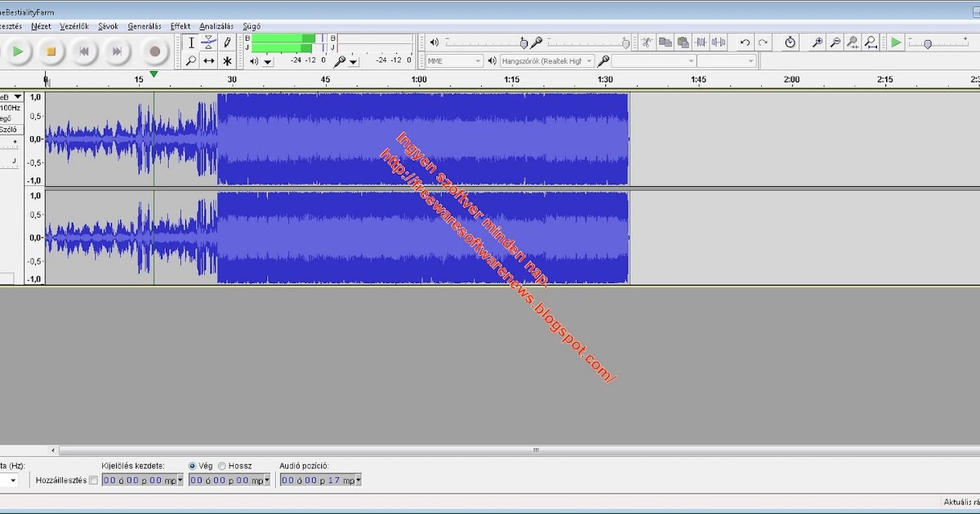Select the Draw (pencil) tool
980x514 pixels.
[x=227, y=42]
